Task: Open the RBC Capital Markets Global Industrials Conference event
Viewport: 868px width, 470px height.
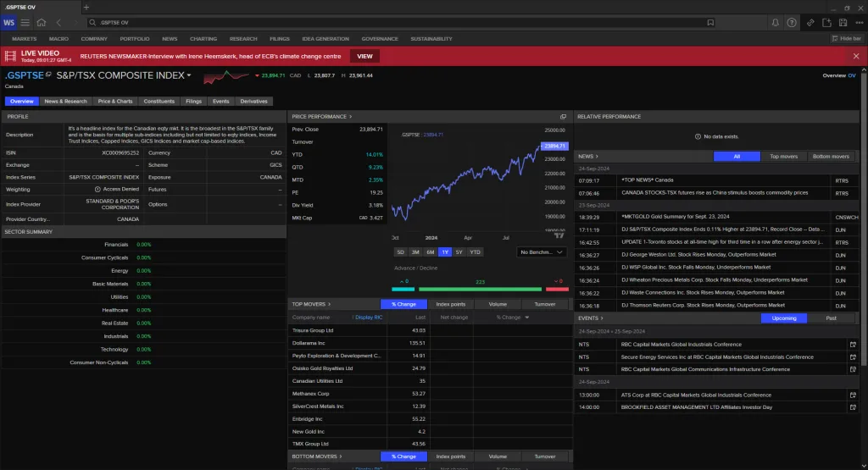Action: (681, 345)
